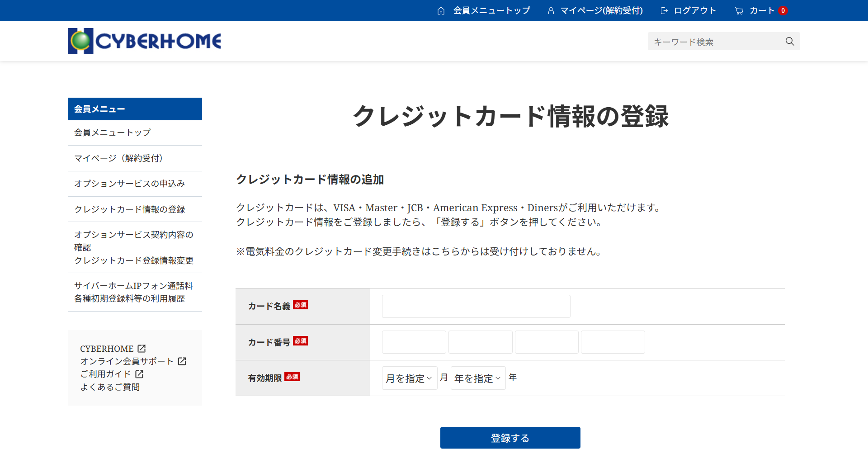868x473 pixels.
Task: Click the logout icon in header
Action: coord(664,11)
